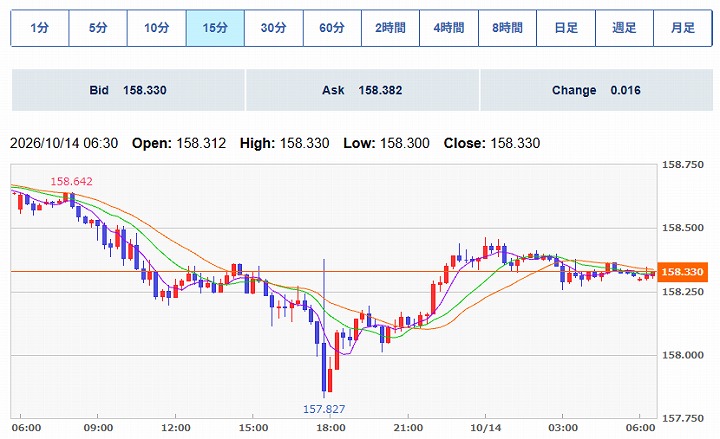Select the 60分 timeframe
The image size is (720, 439).
click(332, 28)
